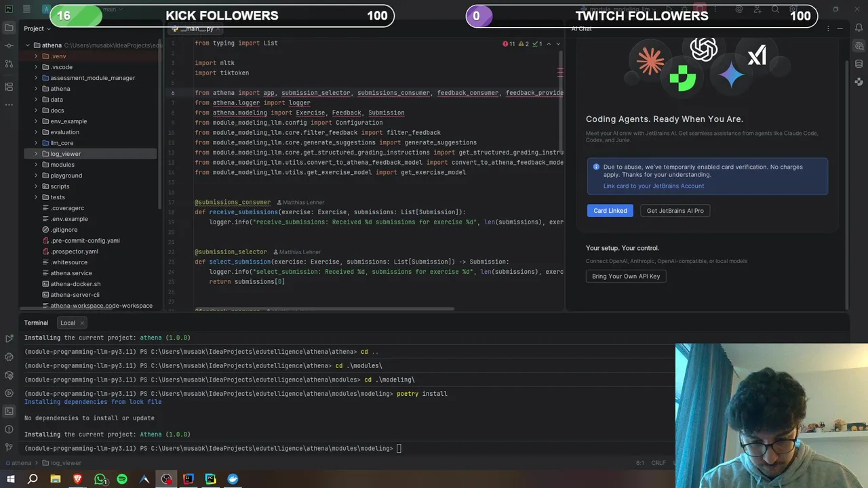This screenshot has width=868, height=488.
Task: Switch to IntelliJ IDEA in taskbar
Action: (189, 479)
